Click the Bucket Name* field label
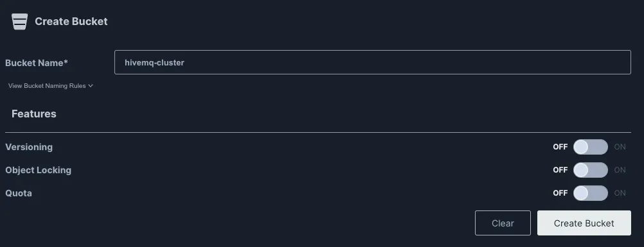 coord(37,63)
